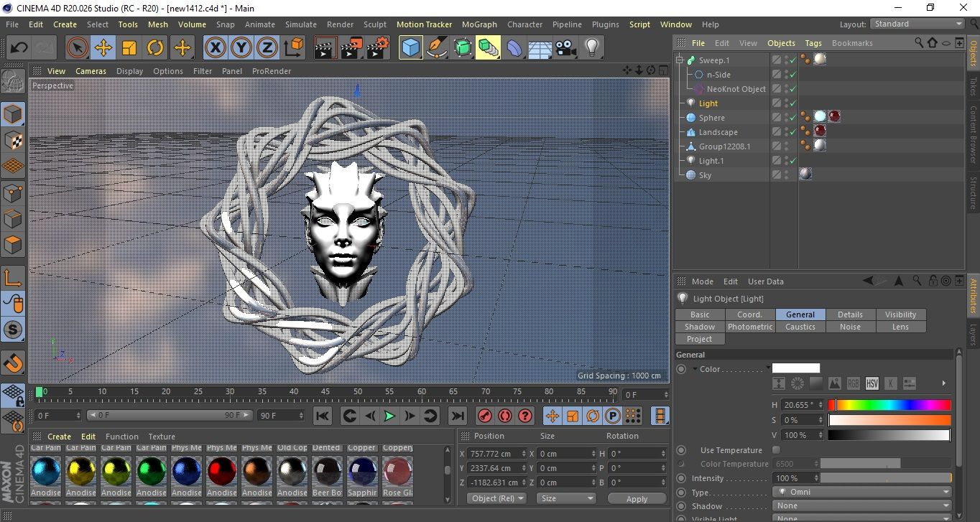
Task: Select the Sapphire material thumbnail
Action: coord(362,471)
